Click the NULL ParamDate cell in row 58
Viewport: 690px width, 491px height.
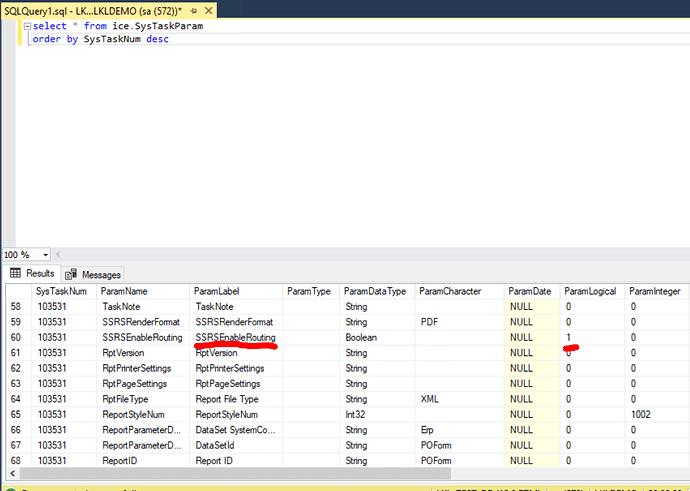(532, 307)
